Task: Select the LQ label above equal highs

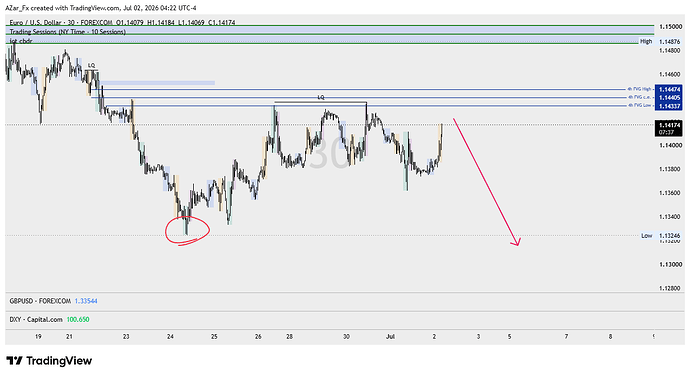Action: pos(321,97)
